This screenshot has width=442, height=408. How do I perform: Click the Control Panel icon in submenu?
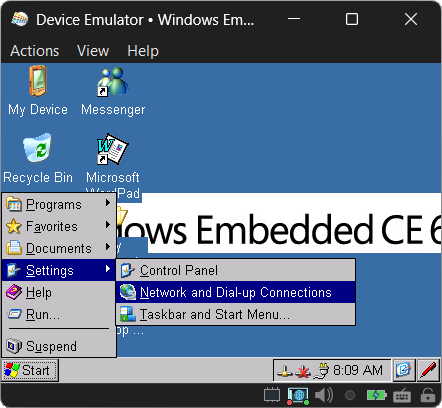click(x=128, y=270)
